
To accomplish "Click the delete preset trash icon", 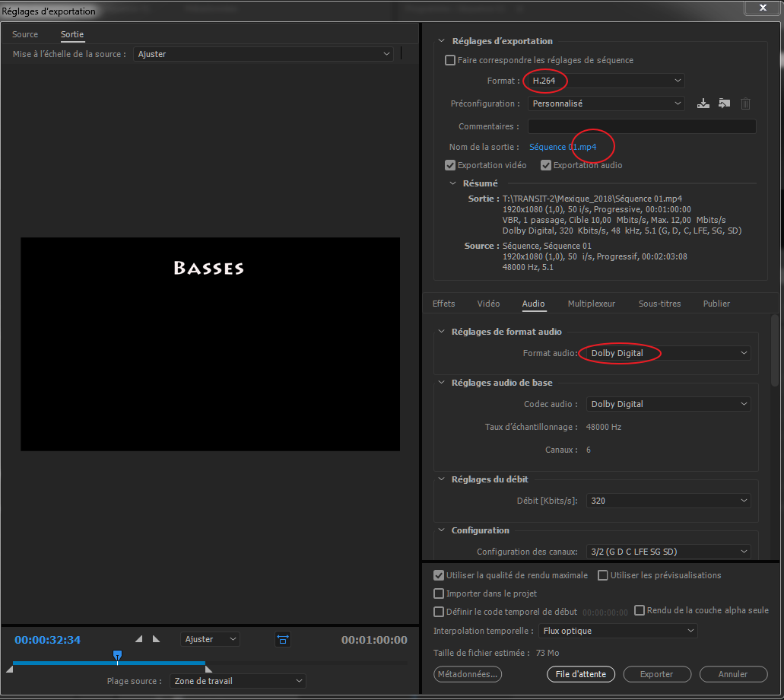I will click(745, 103).
